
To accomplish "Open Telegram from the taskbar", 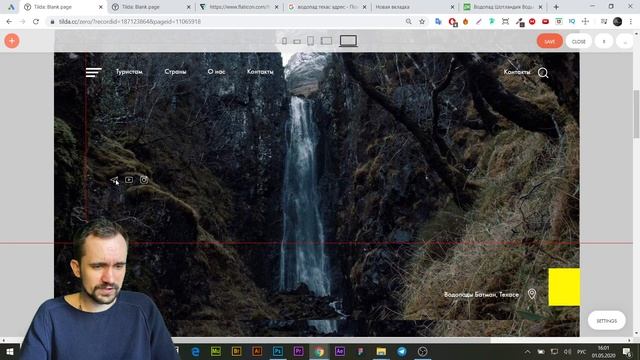I will [402, 351].
